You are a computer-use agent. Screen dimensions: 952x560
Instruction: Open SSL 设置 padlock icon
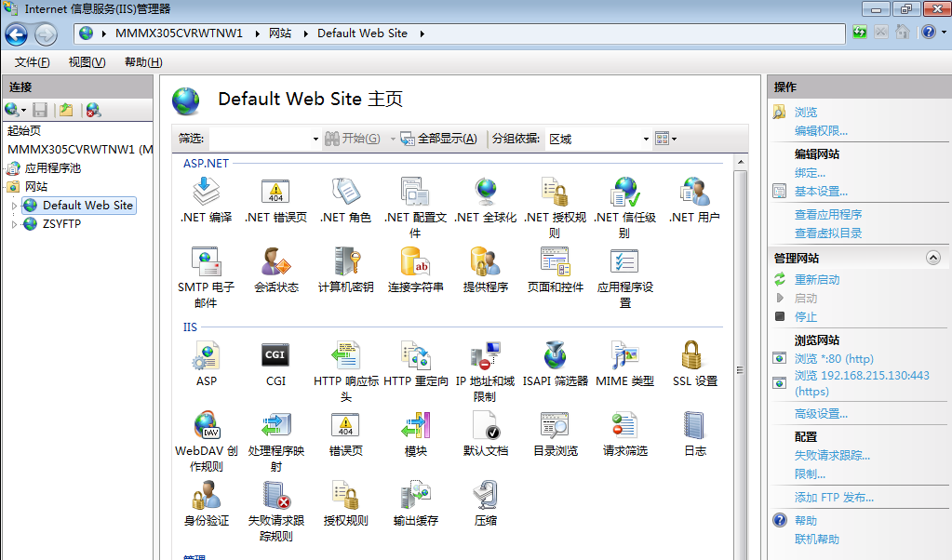691,355
